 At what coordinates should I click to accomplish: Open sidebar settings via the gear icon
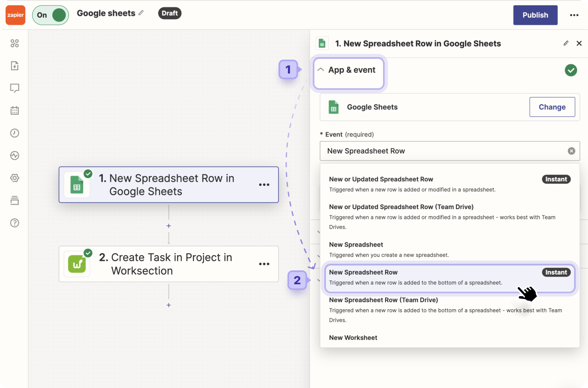[x=15, y=178]
